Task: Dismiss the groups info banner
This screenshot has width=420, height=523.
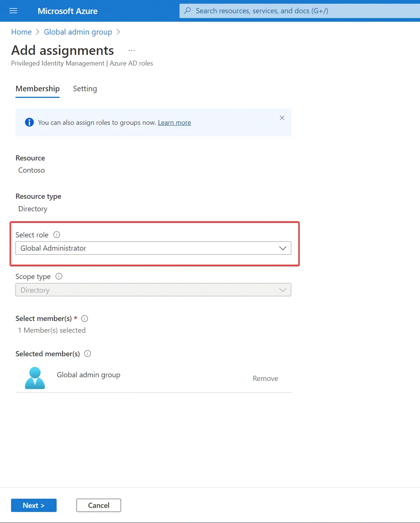Action: [282, 118]
